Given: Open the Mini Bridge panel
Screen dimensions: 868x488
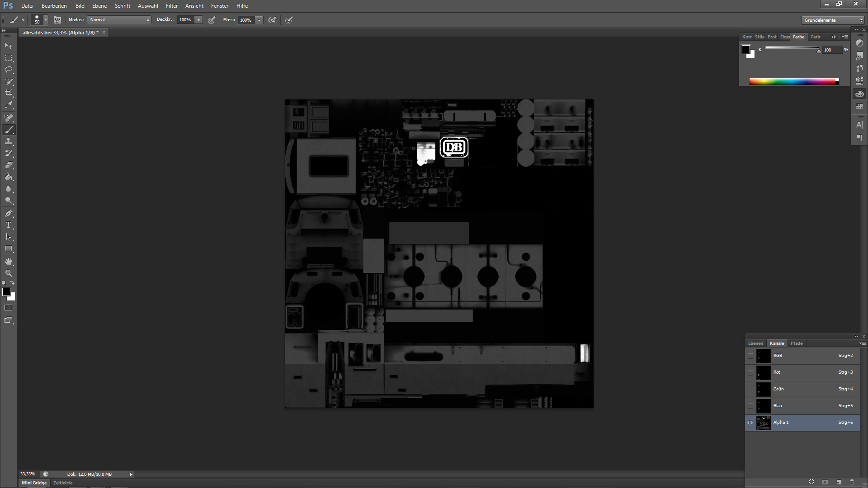Looking at the screenshot, I should click(x=34, y=483).
